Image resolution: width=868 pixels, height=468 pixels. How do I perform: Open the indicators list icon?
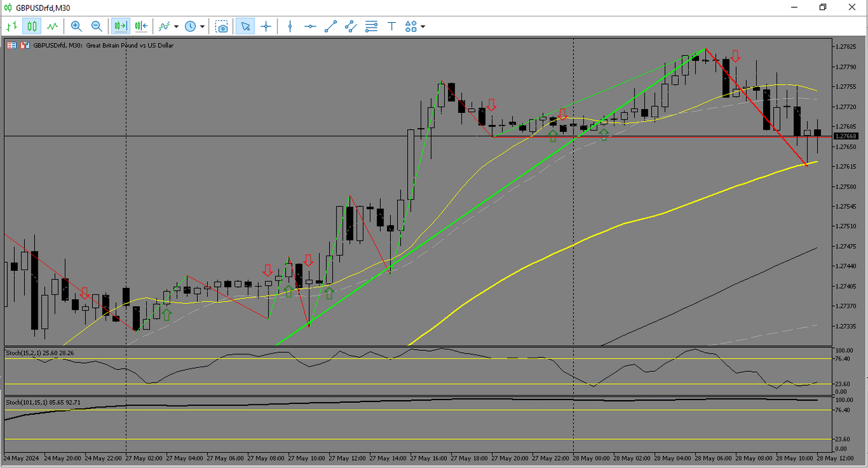point(164,26)
